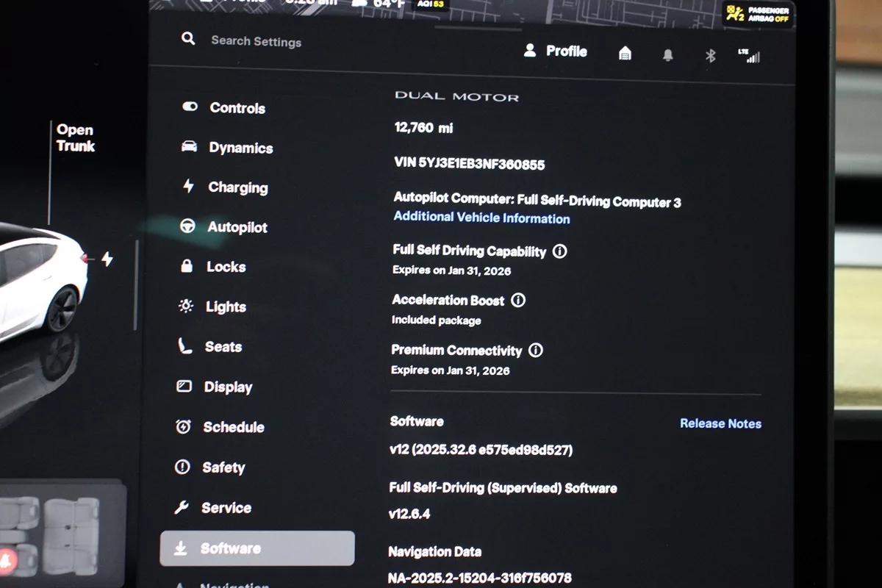Show Premium Connectivity info icon
The width and height of the screenshot is (882, 588).
click(x=536, y=351)
